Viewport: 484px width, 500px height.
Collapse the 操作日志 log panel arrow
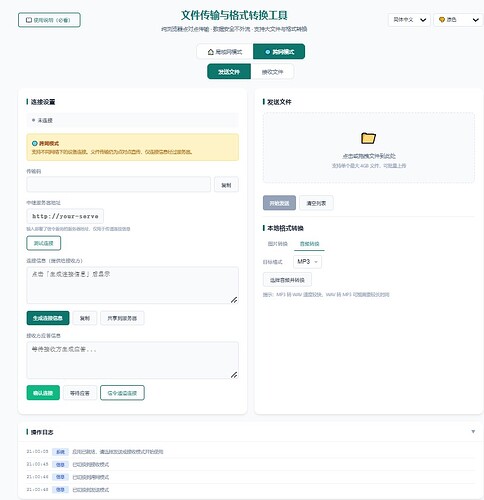coord(473,432)
